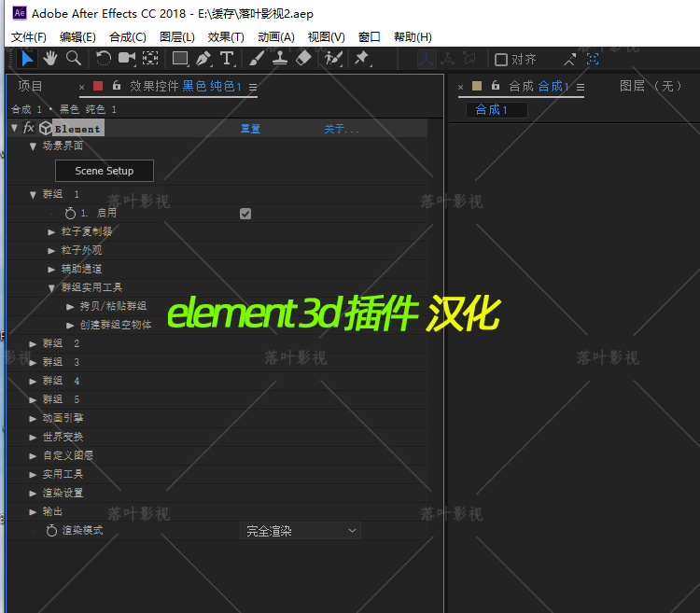The image size is (700, 613).
Task: Expand 粒子复制器
Action: pyautogui.click(x=51, y=232)
